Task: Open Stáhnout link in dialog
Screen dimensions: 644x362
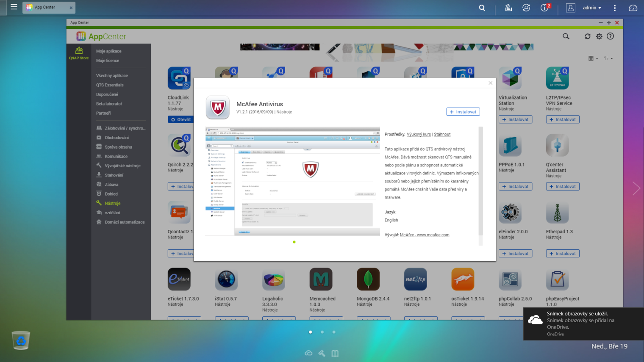Action: tap(442, 135)
